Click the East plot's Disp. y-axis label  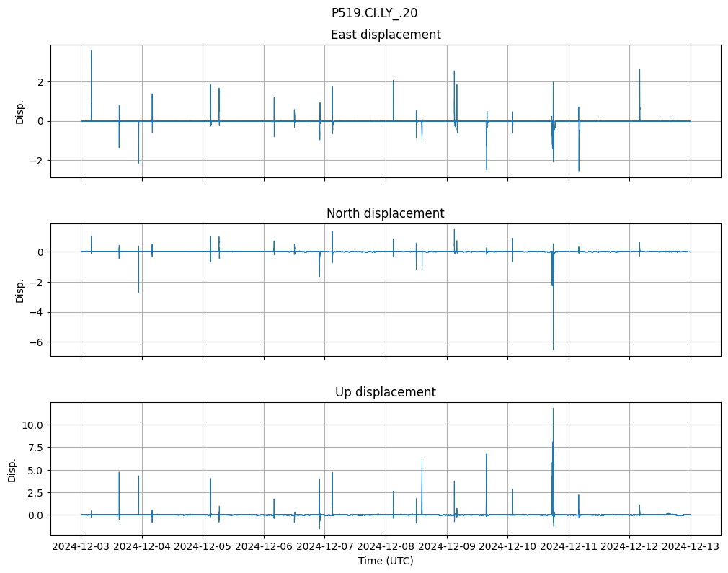20,112
